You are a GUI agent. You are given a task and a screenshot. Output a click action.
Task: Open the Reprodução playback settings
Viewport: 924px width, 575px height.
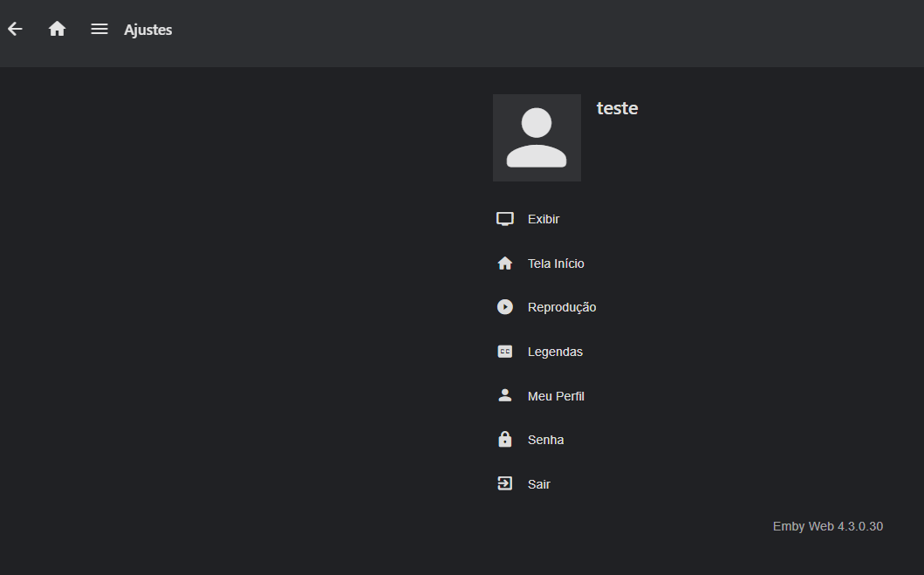coord(562,306)
